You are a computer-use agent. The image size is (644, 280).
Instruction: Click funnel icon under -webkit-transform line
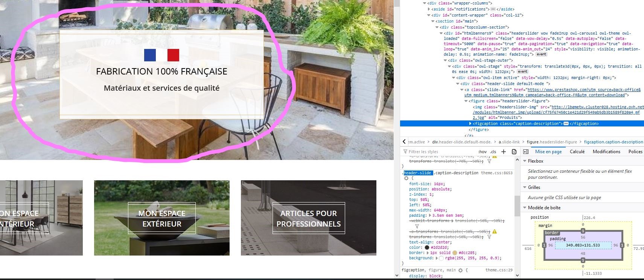click(x=417, y=226)
